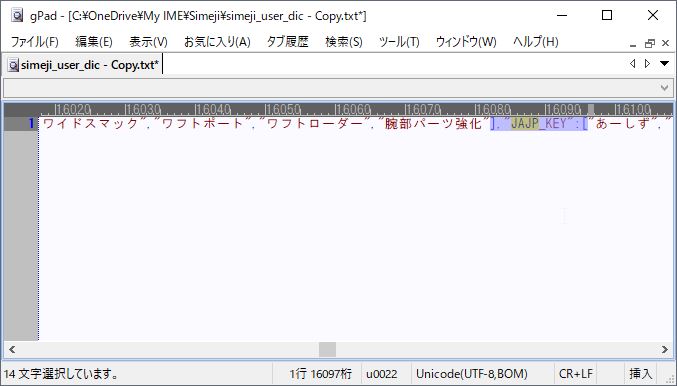Click line number 1 in the gutter
This screenshot has height=386, width=677.
coord(31,123)
